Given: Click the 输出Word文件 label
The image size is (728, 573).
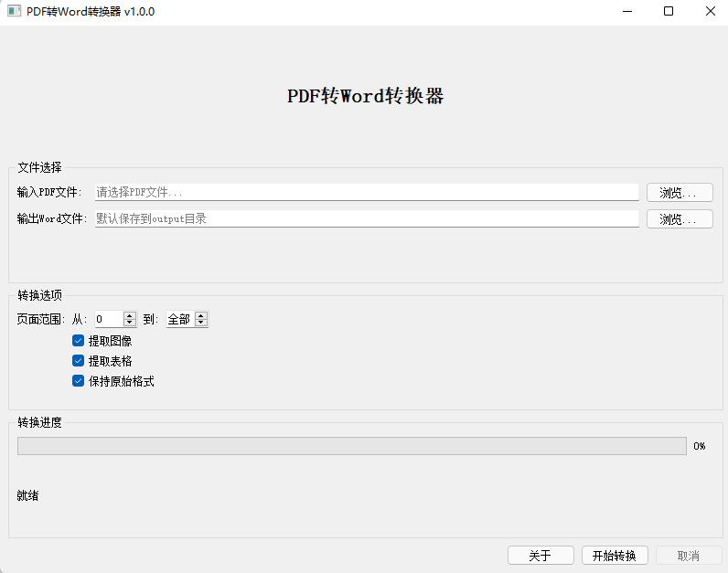Looking at the screenshot, I should pyautogui.click(x=52, y=218).
